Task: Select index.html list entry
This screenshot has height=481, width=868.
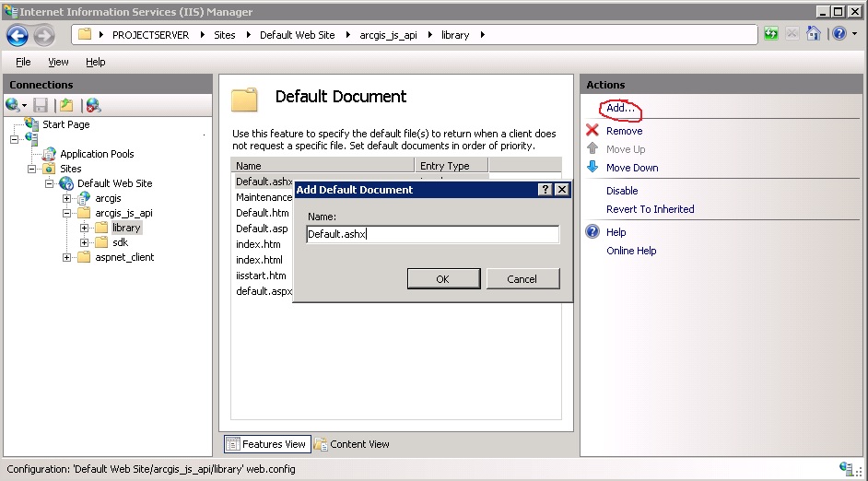Action: click(259, 260)
